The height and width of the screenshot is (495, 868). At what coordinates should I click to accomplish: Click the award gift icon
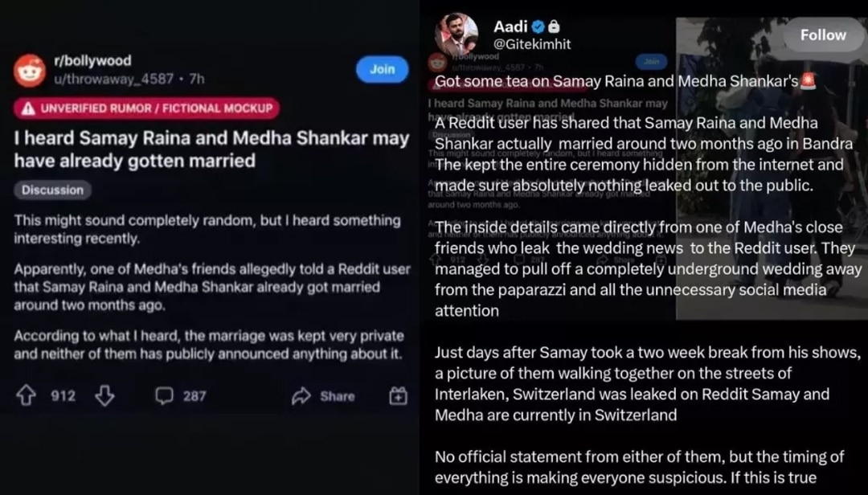pos(398,395)
